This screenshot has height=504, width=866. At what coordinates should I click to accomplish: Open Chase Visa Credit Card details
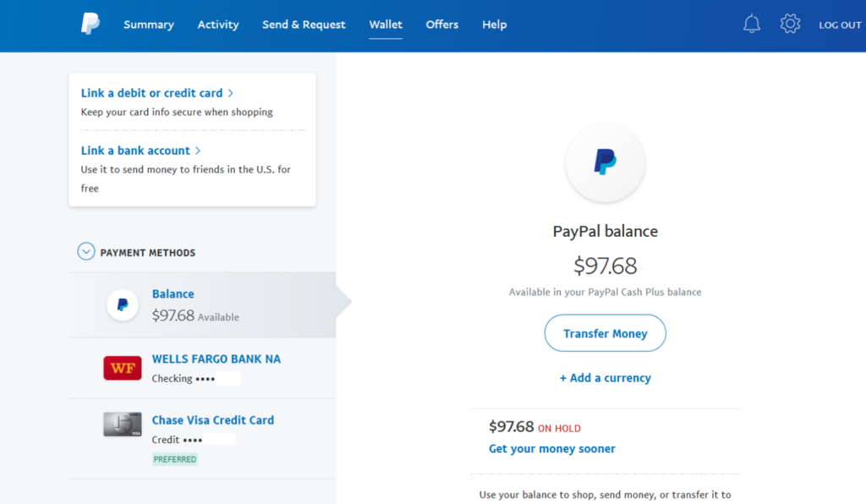(x=212, y=420)
